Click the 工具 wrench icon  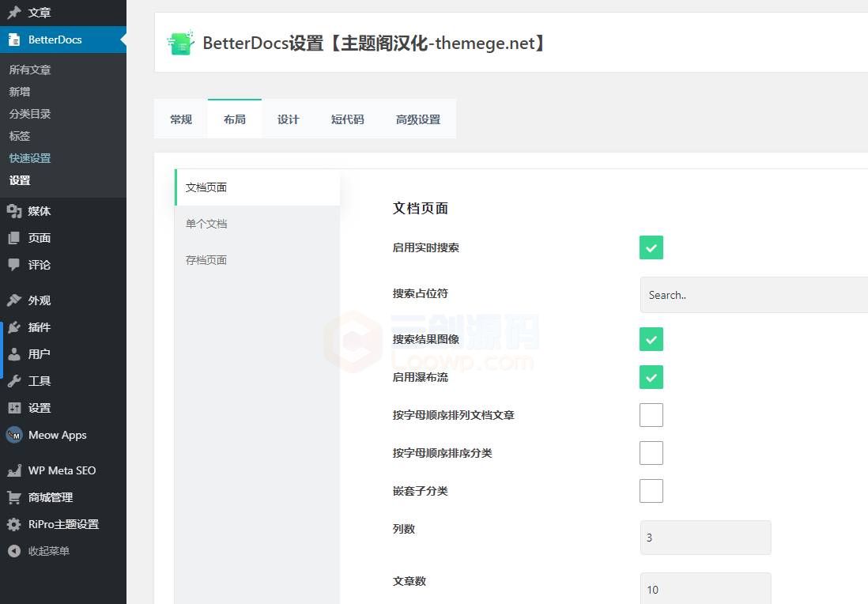[x=14, y=381]
